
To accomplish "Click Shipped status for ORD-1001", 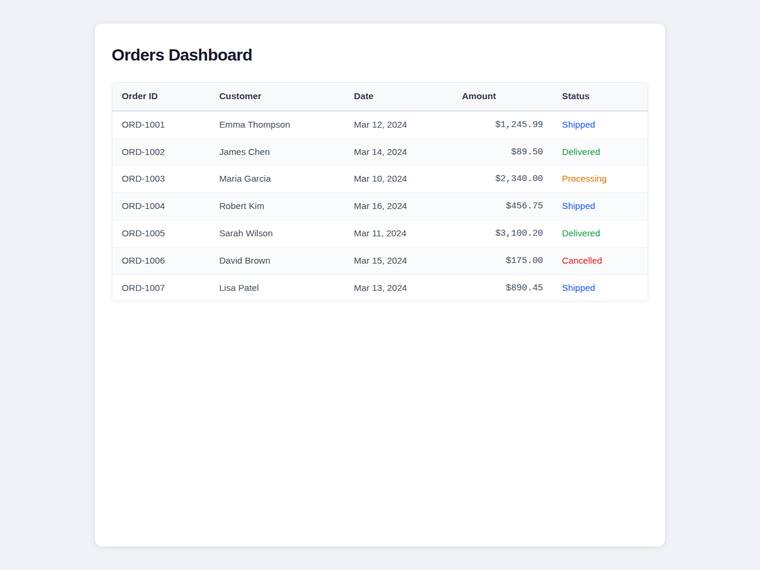I will point(578,125).
